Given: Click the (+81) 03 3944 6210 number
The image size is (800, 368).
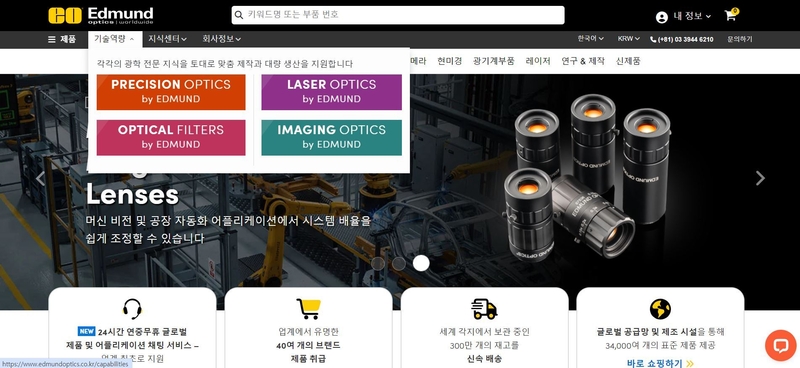Looking at the screenshot, I should click(x=685, y=39).
